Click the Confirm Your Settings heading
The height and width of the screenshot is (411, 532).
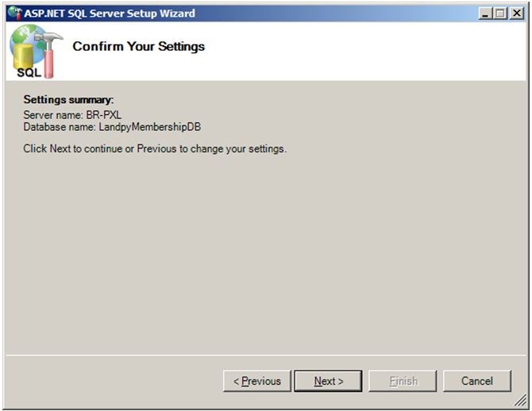(x=139, y=47)
